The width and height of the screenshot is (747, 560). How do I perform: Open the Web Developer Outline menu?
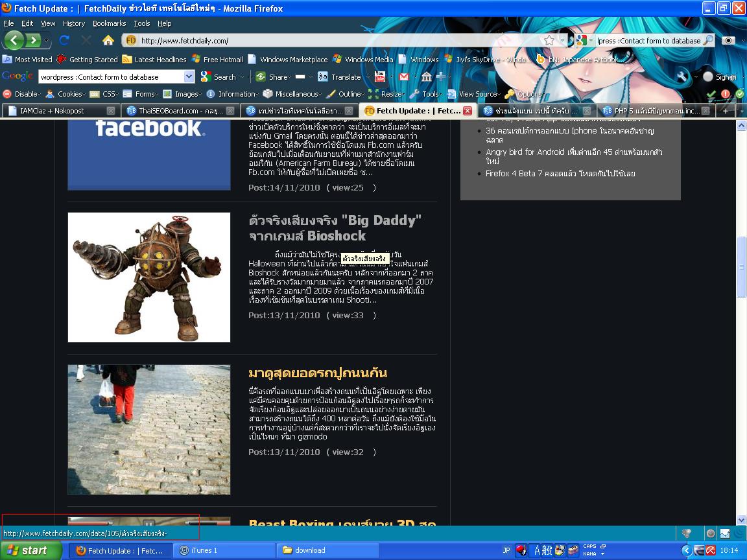(x=346, y=94)
